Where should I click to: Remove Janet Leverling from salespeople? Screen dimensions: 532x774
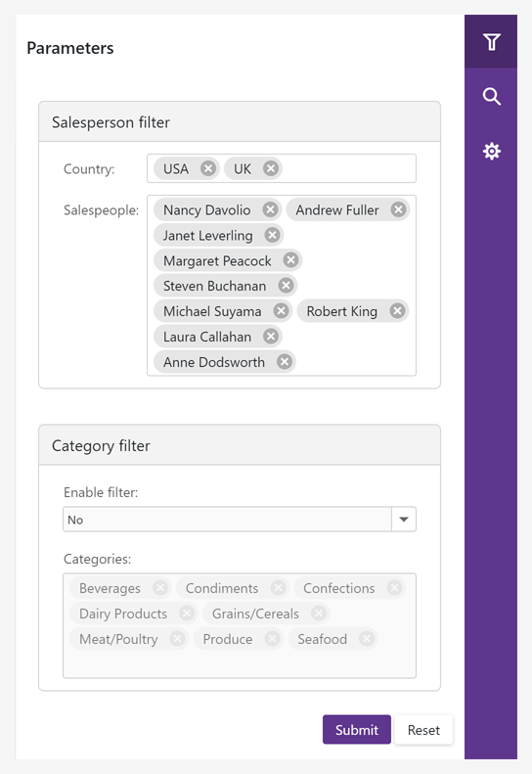pos(272,235)
